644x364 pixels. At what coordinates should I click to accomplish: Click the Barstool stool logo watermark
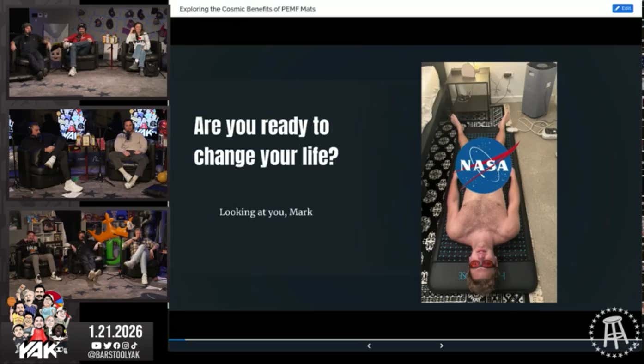(x=614, y=333)
